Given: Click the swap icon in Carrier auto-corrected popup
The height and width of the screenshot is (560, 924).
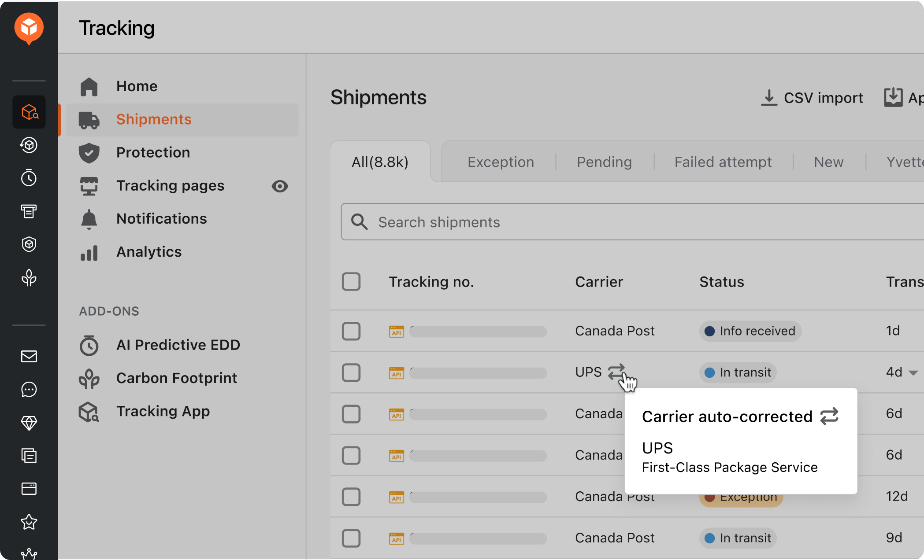Looking at the screenshot, I should tap(829, 416).
